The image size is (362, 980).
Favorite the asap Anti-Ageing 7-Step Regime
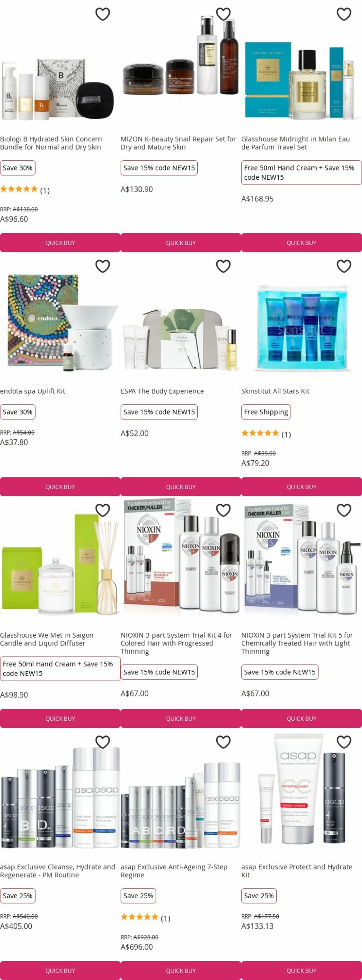tap(223, 742)
